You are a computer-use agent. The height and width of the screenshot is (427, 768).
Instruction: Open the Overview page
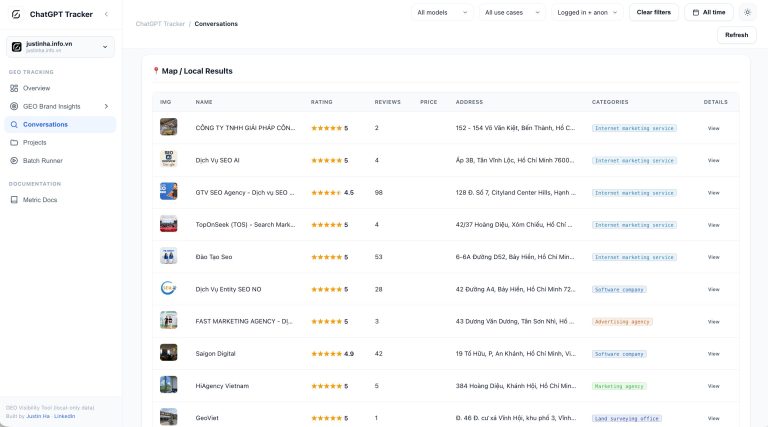click(x=36, y=88)
